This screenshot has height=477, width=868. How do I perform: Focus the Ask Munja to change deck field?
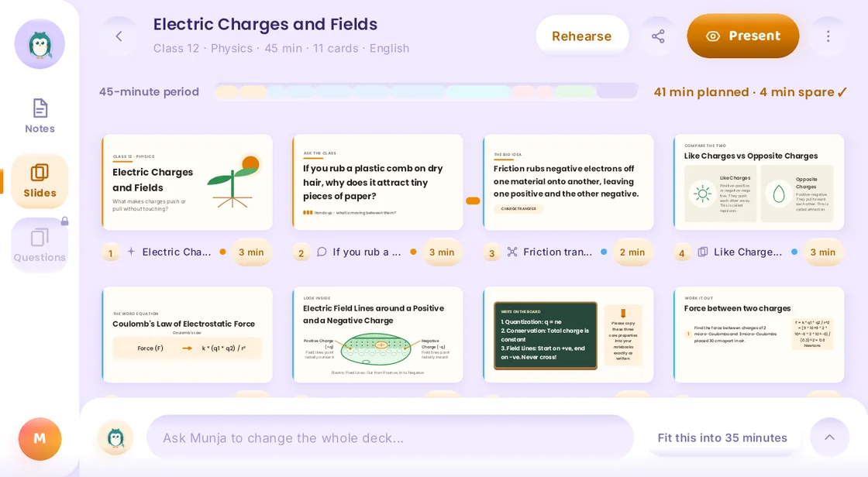click(x=390, y=438)
